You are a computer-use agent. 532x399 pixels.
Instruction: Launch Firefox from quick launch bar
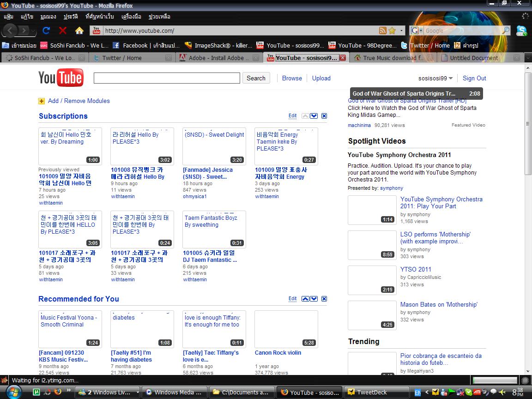[58, 392]
